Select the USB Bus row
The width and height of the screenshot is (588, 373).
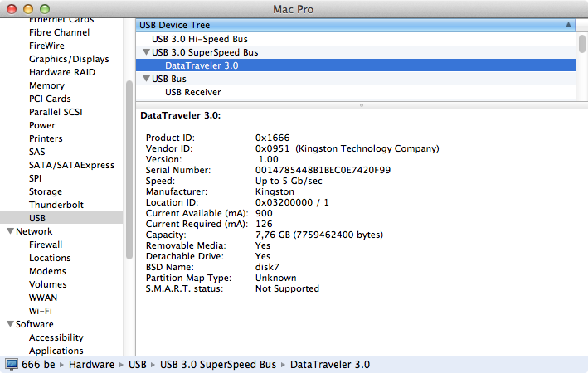[356, 79]
